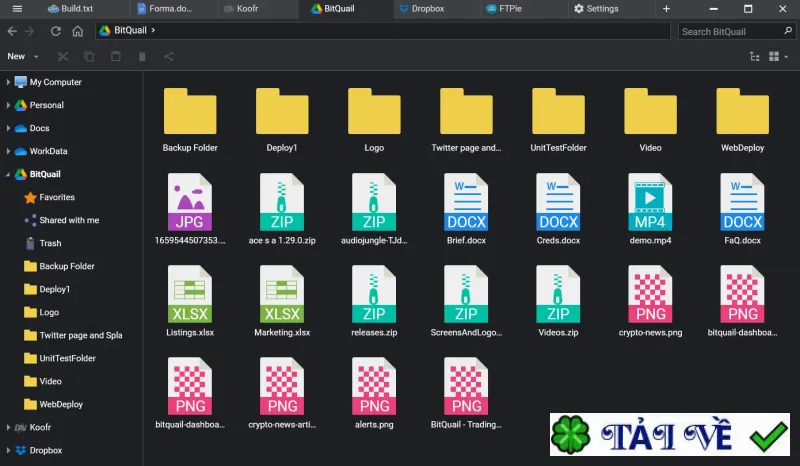Click the Cut scissors icon in toolbar
The image size is (800, 466).
tap(63, 57)
